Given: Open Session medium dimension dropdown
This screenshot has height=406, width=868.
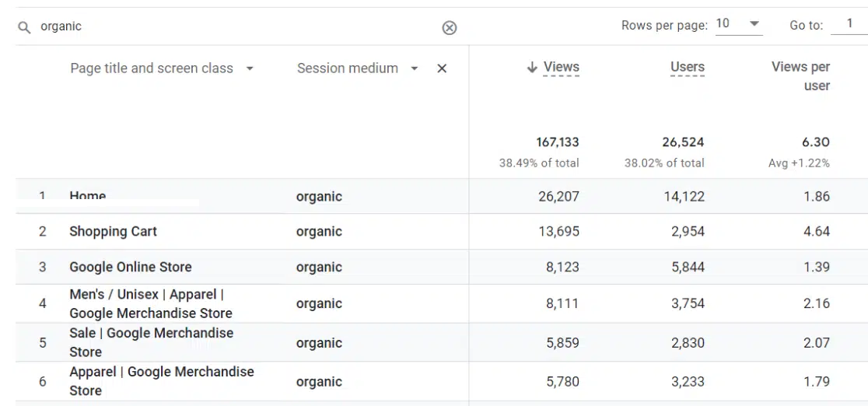Looking at the screenshot, I should (x=415, y=68).
